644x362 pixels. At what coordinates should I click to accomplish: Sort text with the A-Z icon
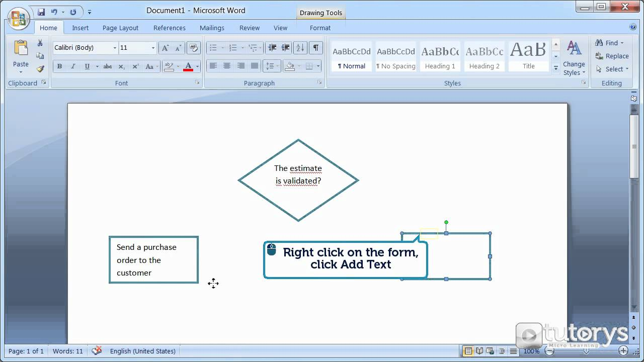click(300, 48)
